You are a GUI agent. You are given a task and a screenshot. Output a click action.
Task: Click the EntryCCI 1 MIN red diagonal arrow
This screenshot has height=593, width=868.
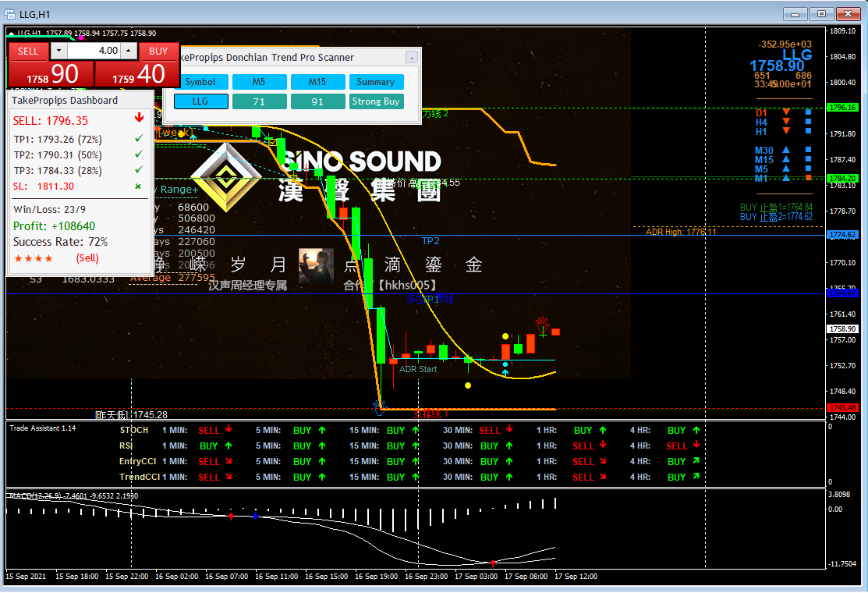click(x=229, y=460)
